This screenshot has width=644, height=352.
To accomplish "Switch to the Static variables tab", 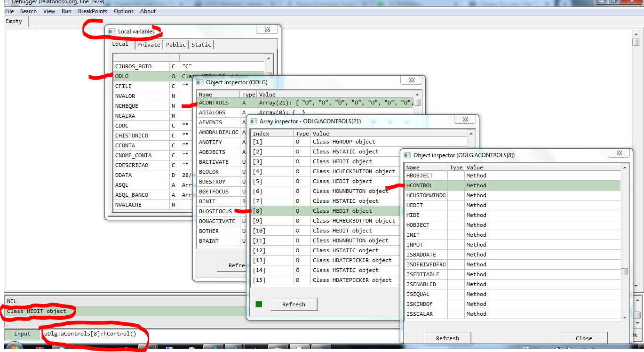I will [x=201, y=45].
